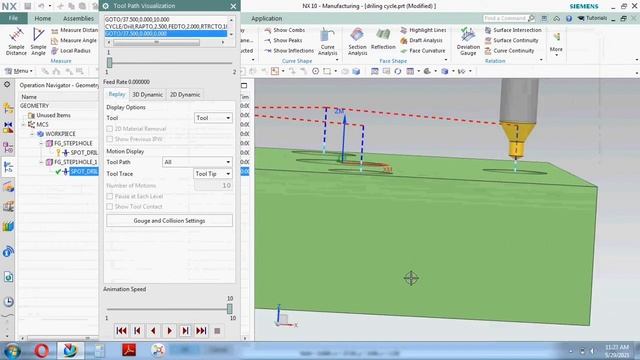Viewport: 640px width, 360px height.
Task: Open Opera from the taskbar
Action: click(42, 350)
